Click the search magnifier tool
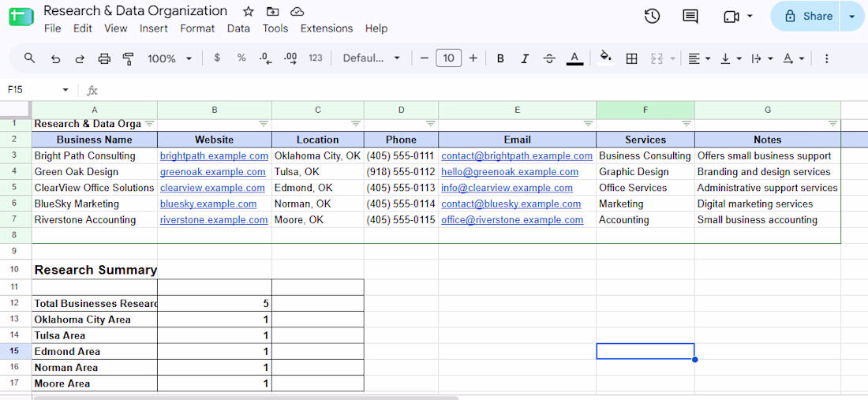Screen dimensions: 868x400 [x=30, y=58]
